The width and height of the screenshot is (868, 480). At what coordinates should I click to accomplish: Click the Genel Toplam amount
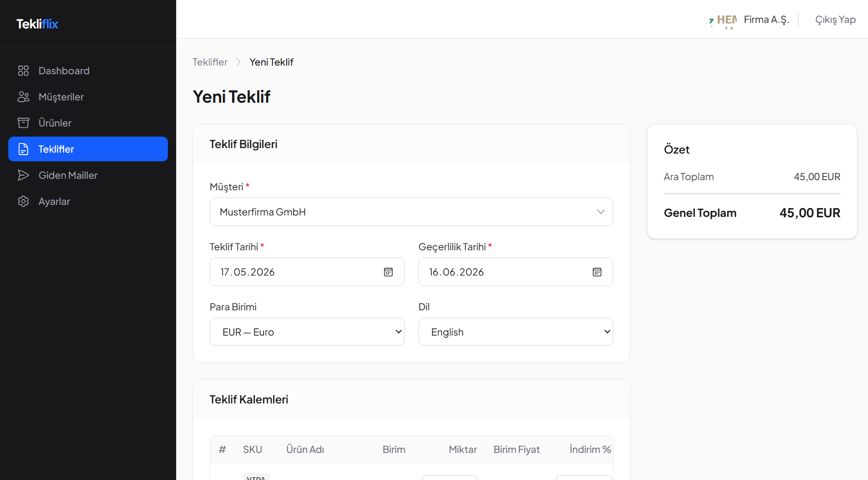(810, 213)
